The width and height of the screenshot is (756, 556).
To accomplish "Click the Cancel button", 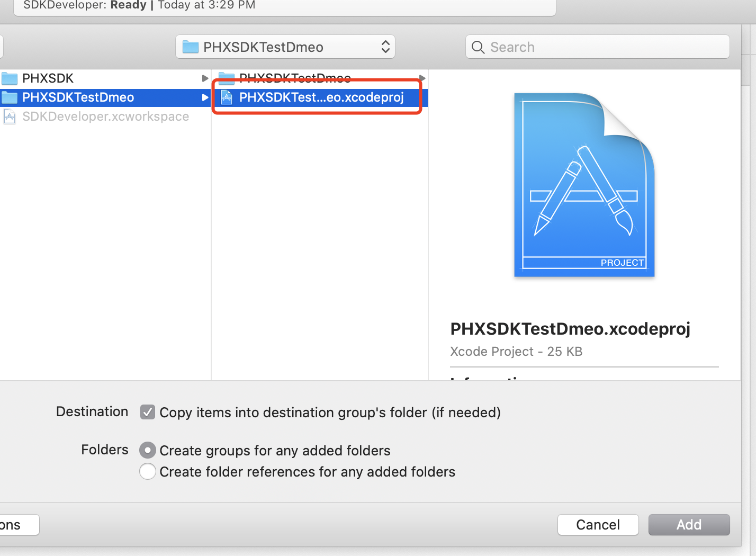I will click(x=598, y=525).
